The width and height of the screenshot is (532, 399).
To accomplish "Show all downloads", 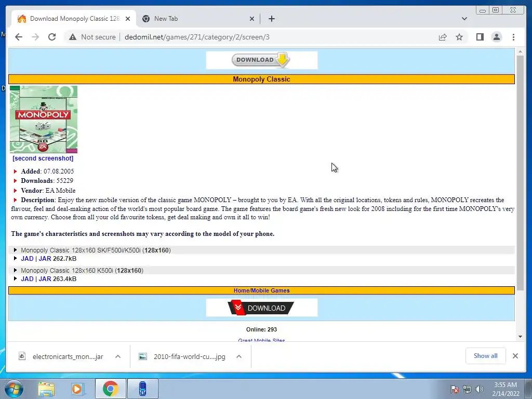I will [x=486, y=355].
